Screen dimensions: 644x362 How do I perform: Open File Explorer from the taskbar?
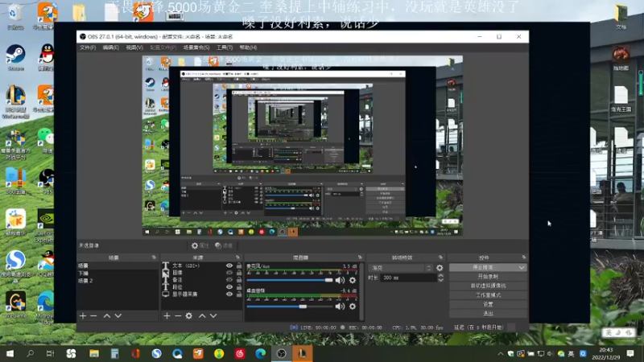[x=94, y=353]
